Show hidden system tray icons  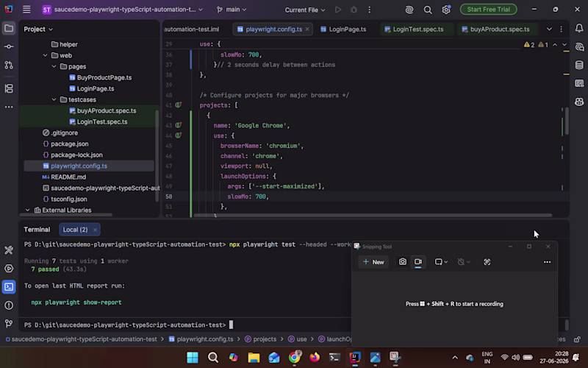(x=454, y=358)
